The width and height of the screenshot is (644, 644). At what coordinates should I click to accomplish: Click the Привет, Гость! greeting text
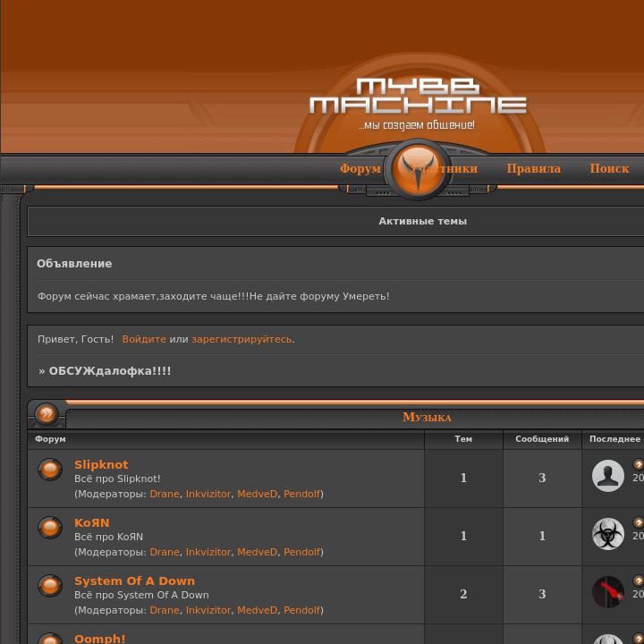tap(75, 339)
